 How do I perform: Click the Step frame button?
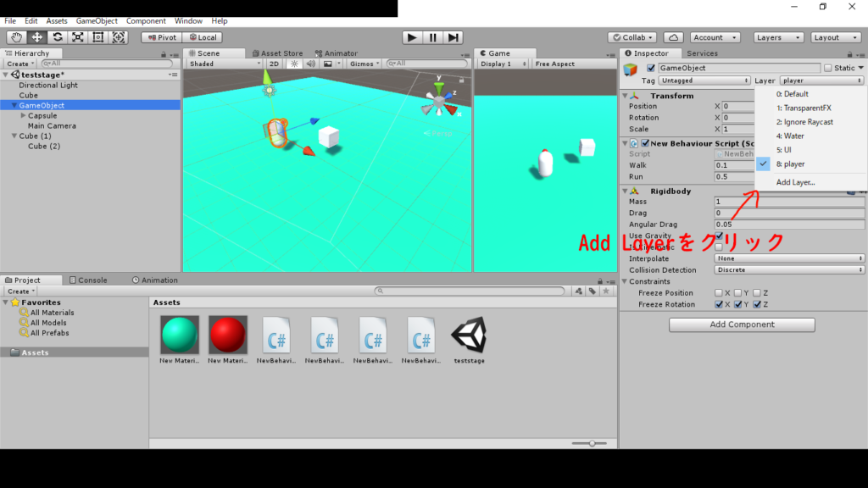454,37
